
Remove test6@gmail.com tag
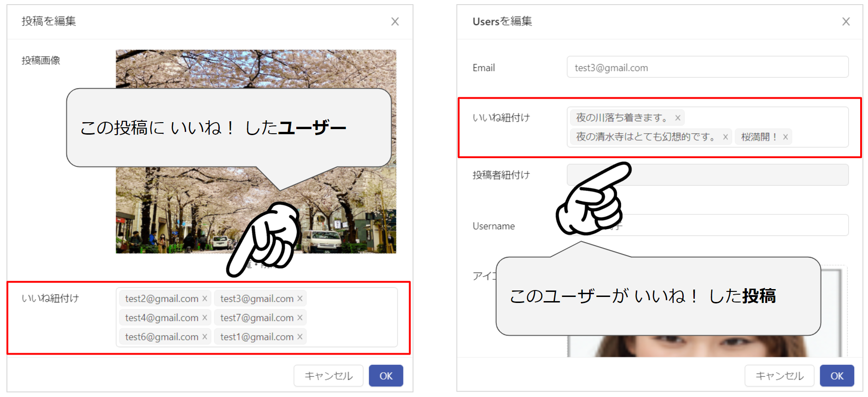point(205,337)
